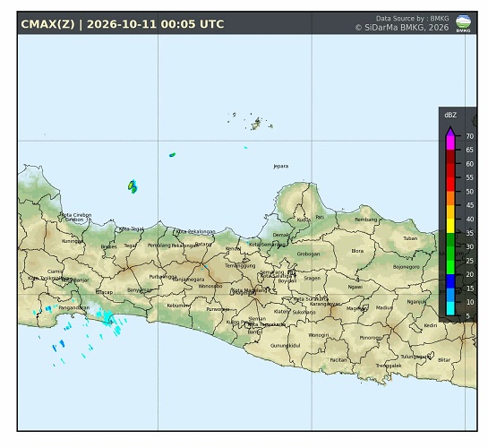The width and height of the screenshot is (488, 448).
Task: Click the green radar echo north of Kota Tegal
Action: pyautogui.click(x=133, y=186)
